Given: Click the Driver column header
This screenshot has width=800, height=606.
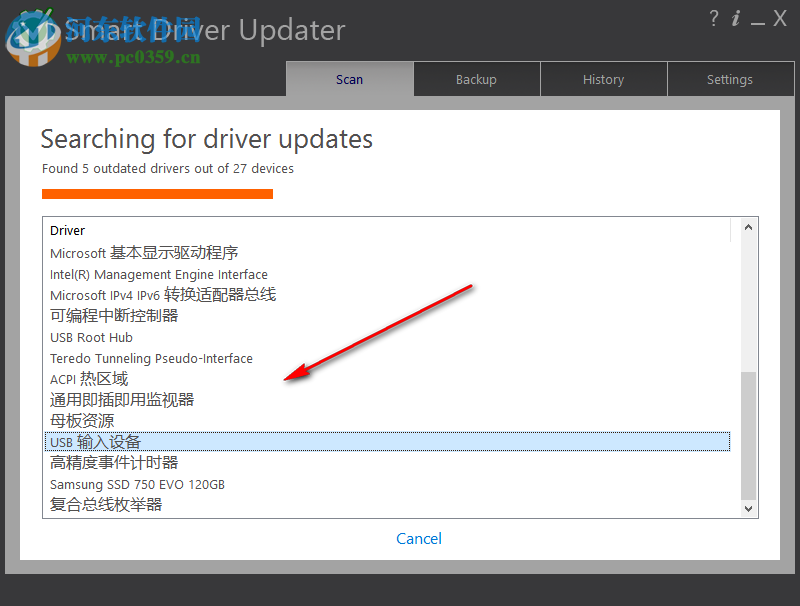Looking at the screenshot, I should tap(67, 230).
